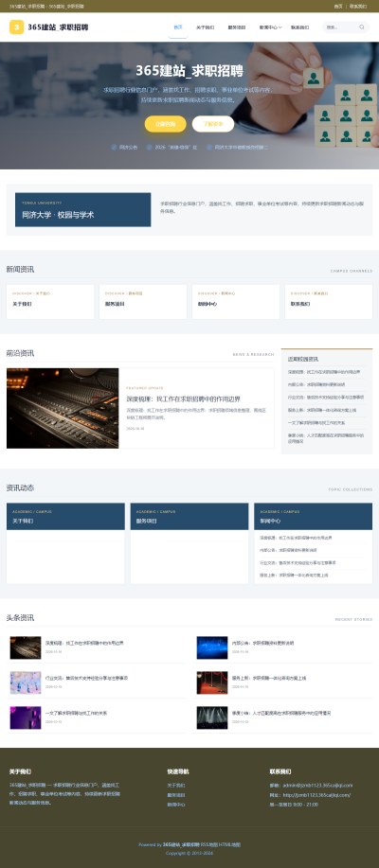Screen dimensions: 379x868
Task: Click the magnifier search icon in the header
Action: tap(362, 27)
